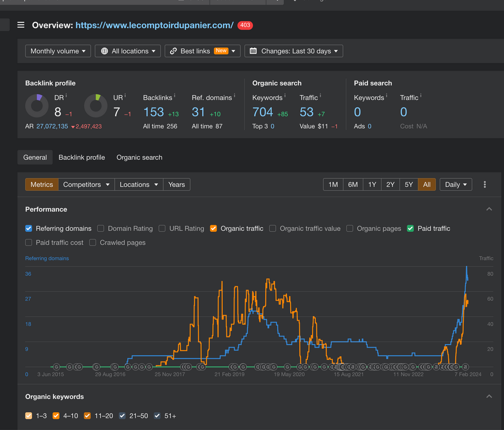504x430 pixels.
Task: Open the three-dot chart options menu
Action: [x=485, y=184]
